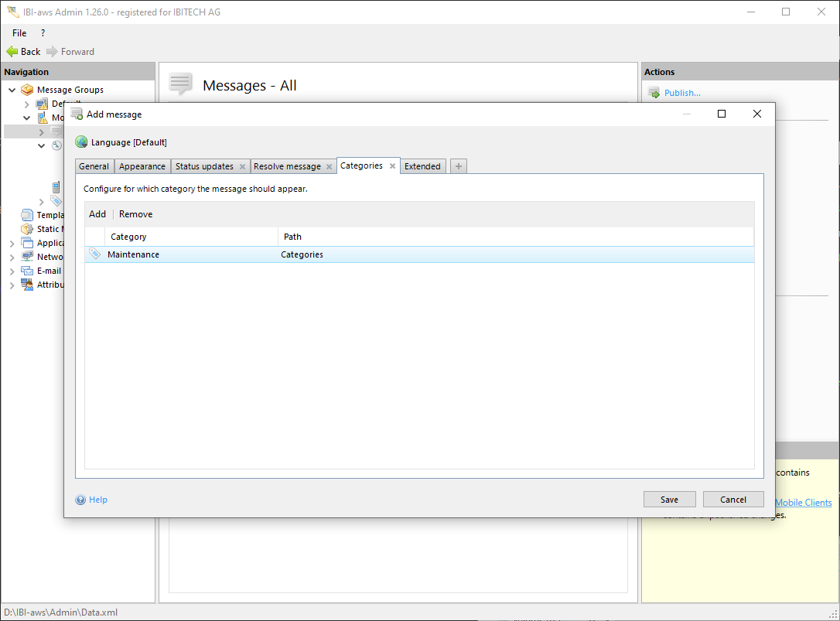The image size is (840, 621).
Task: Click the Maintenance category tag icon
Action: [94, 254]
